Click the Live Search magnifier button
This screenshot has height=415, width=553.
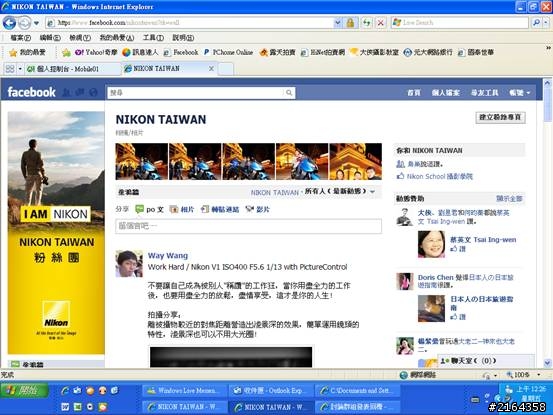pos(536,23)
